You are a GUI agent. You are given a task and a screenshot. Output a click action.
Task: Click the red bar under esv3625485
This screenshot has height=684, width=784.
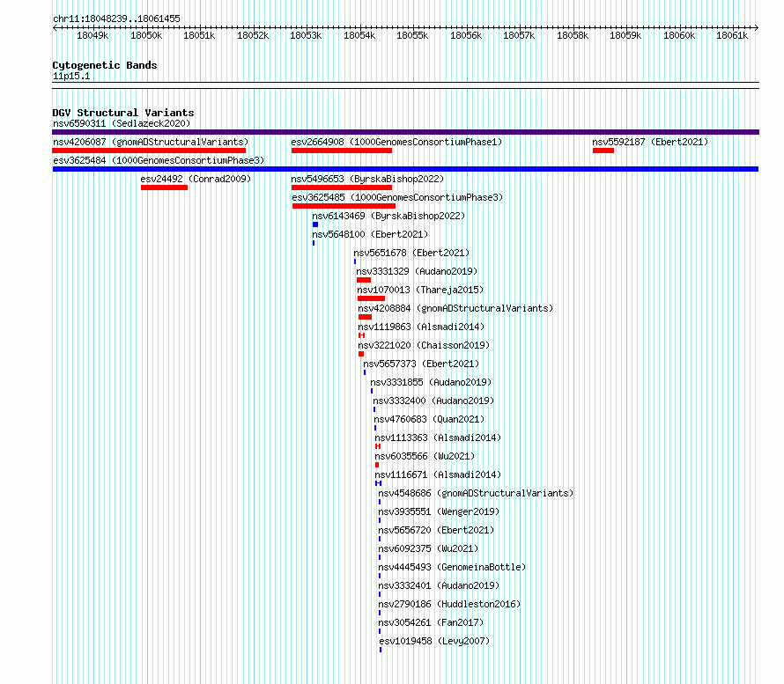pyautogui.click(x=344, y=206)
